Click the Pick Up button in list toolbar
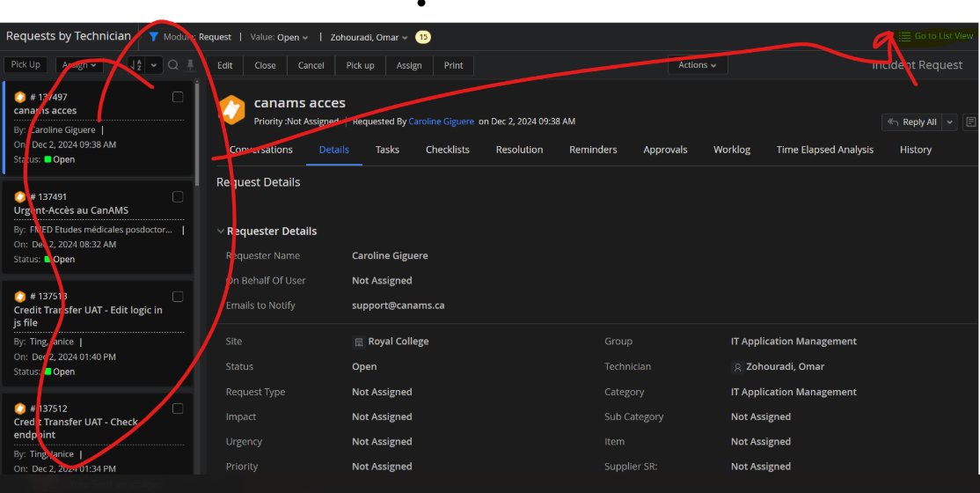Screen dimensions: 980x493 click(x=26, y=64)
